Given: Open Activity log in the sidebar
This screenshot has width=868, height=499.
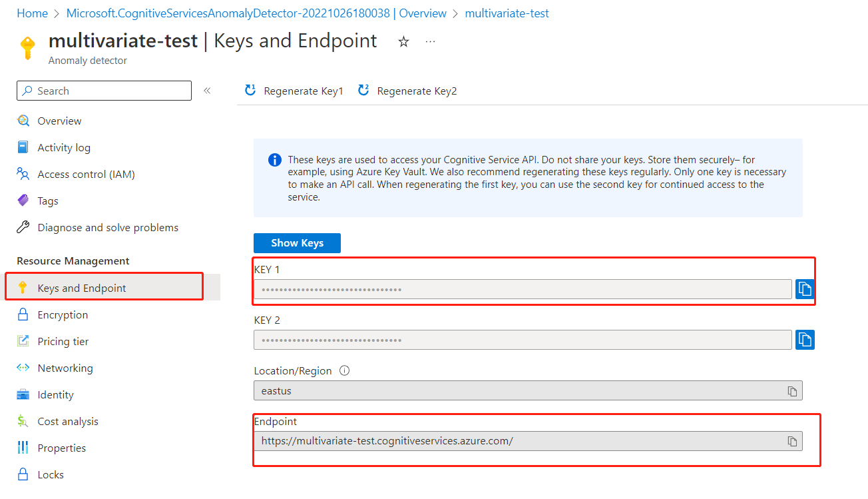Looking at the screenshot, I should pos(64,148).
